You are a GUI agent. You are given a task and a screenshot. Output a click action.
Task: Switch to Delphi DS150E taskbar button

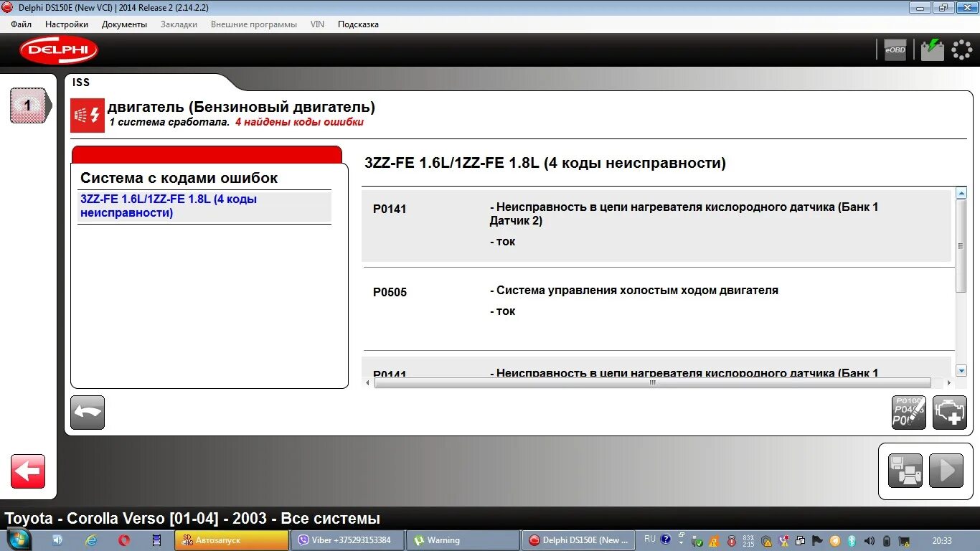pyautogui.click(x=579, y=540)
